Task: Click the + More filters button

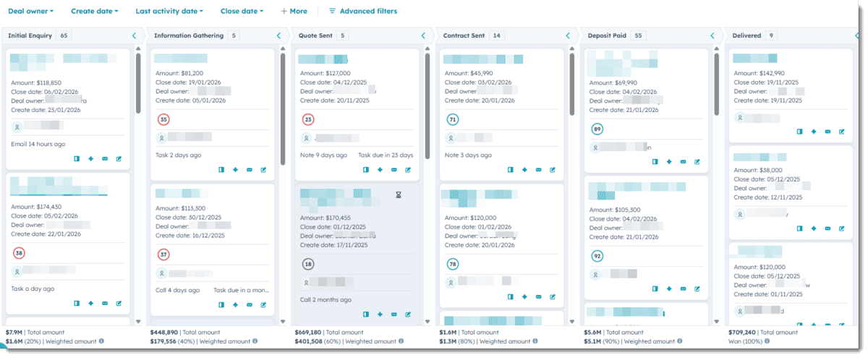Action: (x=294, y=12)
